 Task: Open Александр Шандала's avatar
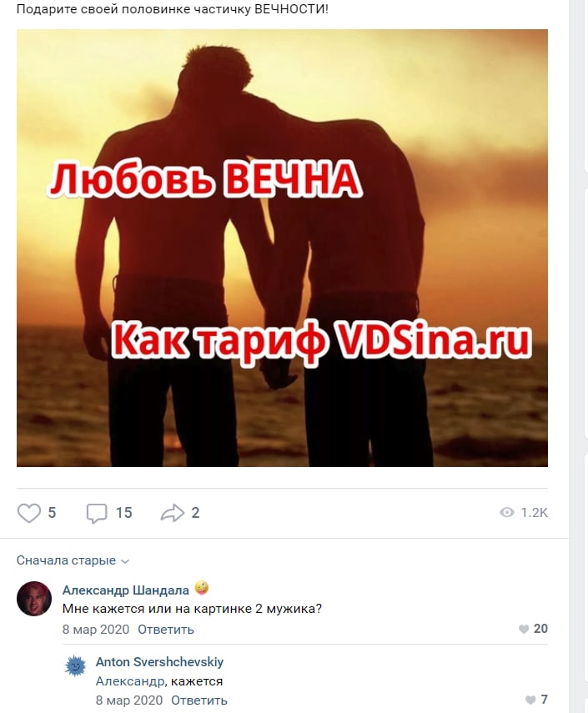34,599
